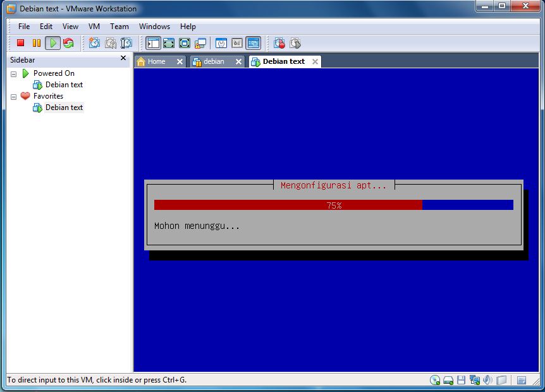Viewport: 545px width, 392px height.
Task: Click the Powered On group label
Action: pyautogui.click(x=54, y=73)
